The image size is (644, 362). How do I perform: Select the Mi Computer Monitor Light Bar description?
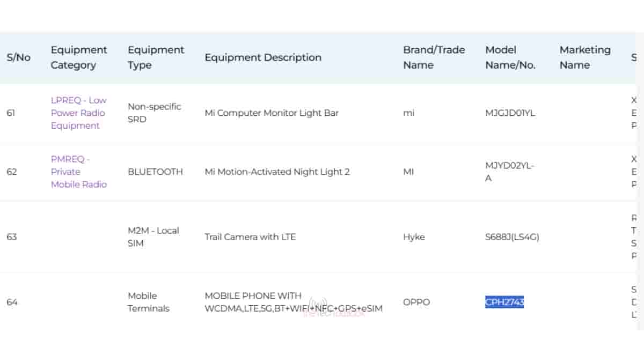click(x=272, y=113)
